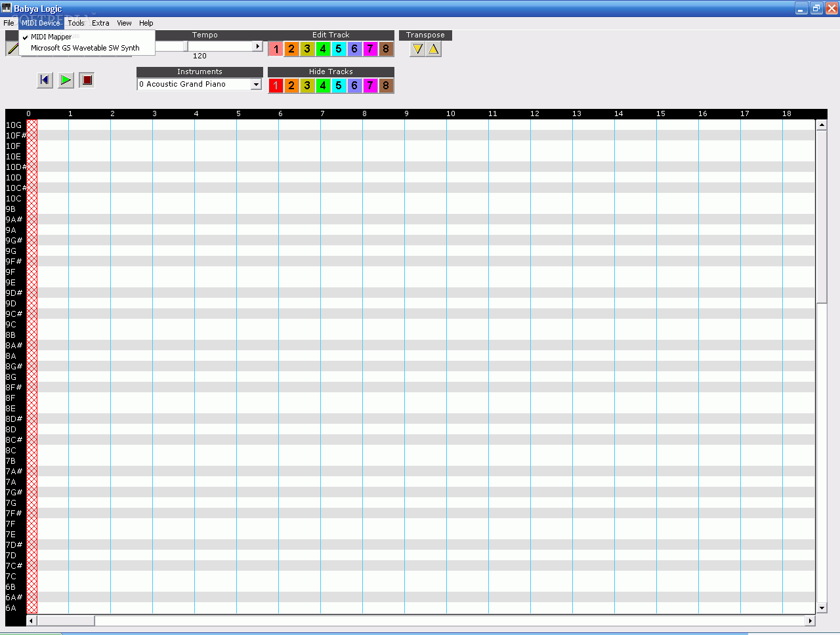Hide track 8 in Hide Tracks
Image resolution: width=840 pixels, height=635 pixels.
point(386,86)
